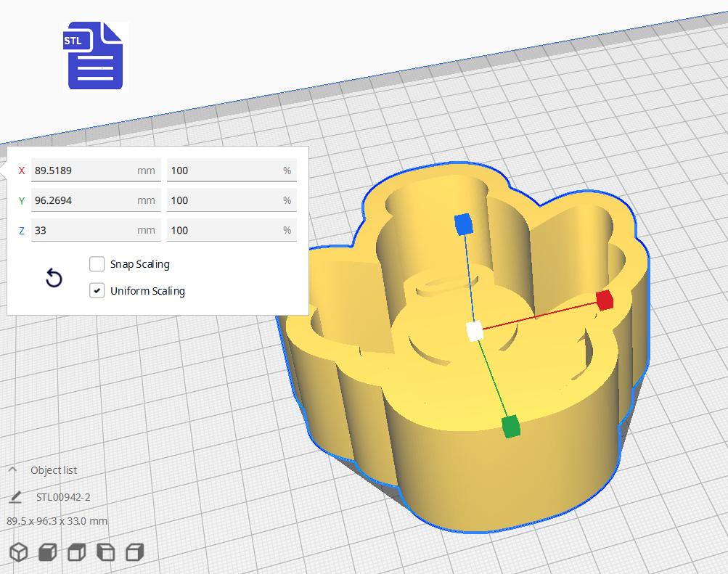Click the Z scale percentage field
This screenshot has width=728, height=574.
232,230
